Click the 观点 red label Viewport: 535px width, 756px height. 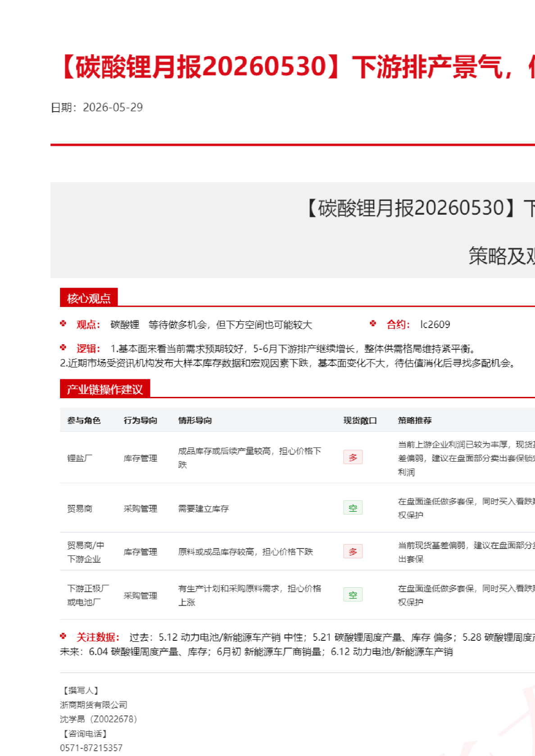(88, 324)
